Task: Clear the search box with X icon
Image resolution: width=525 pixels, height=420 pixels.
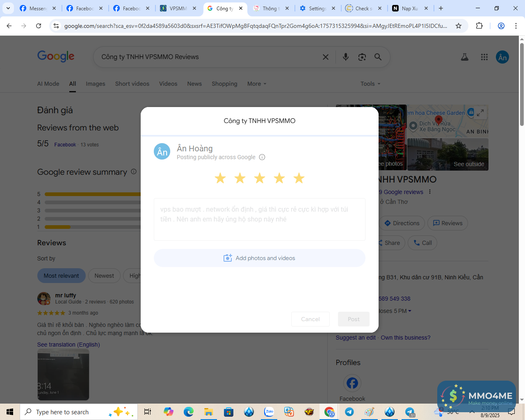Action: coord(326,57)
